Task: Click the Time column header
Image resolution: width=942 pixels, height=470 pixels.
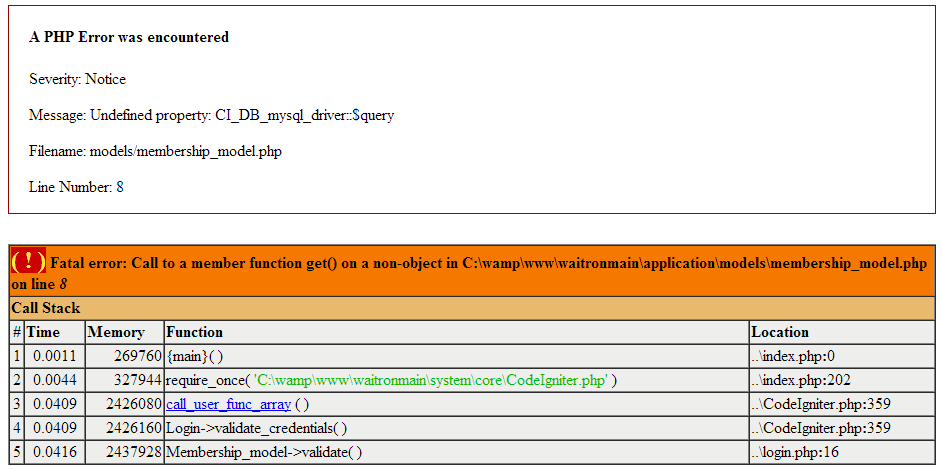Action: [43, 332]
